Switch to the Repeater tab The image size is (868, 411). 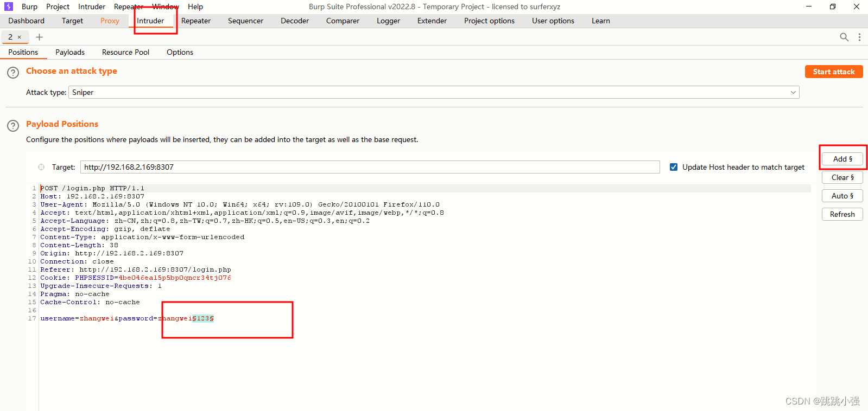pyautogui.click(x=196, y=21)
